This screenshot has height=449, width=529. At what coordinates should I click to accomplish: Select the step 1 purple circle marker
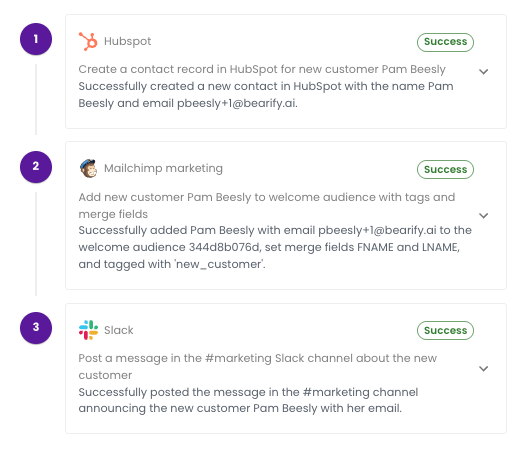coord(36,39)
